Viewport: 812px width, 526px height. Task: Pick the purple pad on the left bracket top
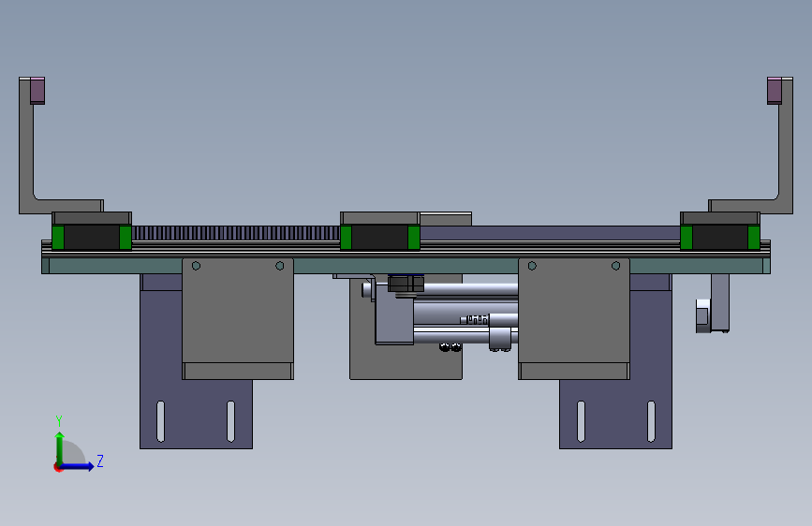37,91
